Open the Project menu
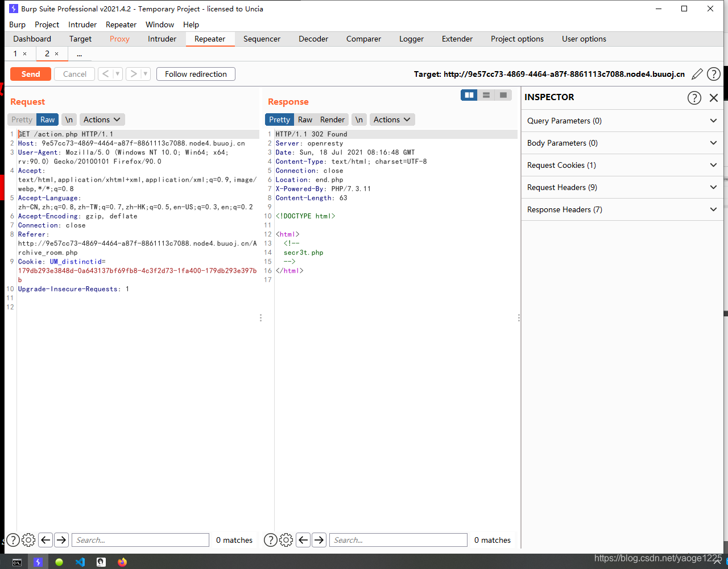728x569 pixels. tap(47, 24)
